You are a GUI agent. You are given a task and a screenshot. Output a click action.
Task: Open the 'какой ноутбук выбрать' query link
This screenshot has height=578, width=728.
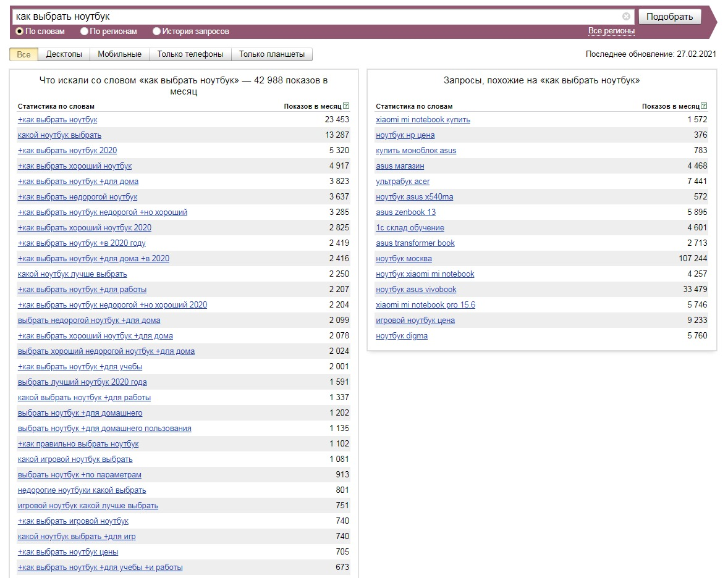[x=59, y=135]
